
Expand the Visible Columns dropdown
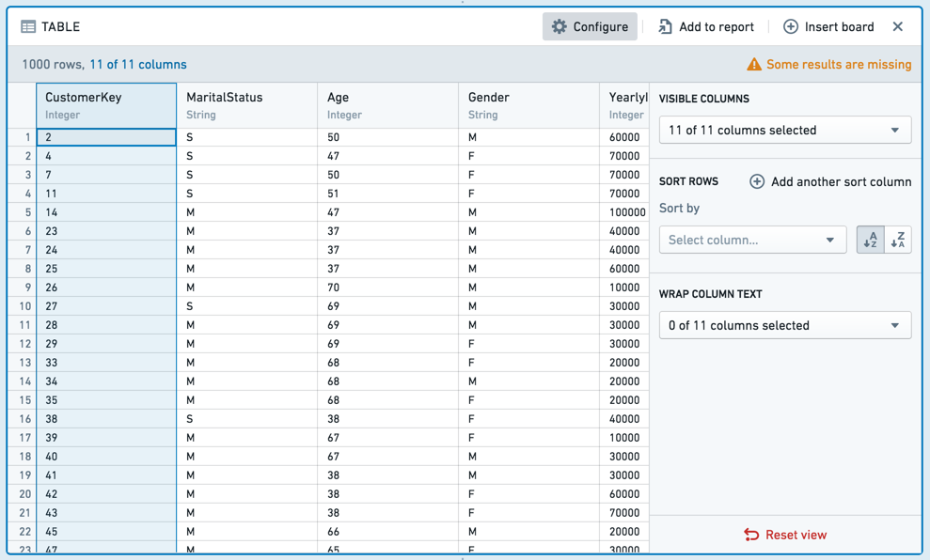(x=784, y=130)
